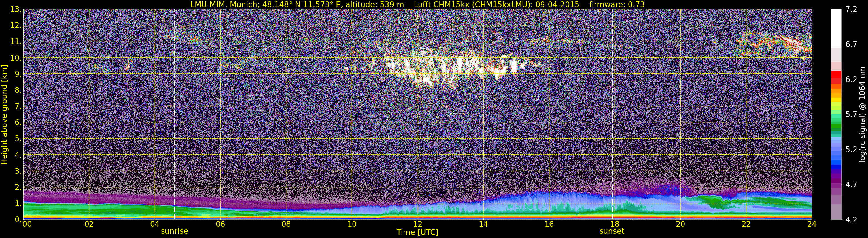Click 'altitude: 539 m' in the title

(375, 4)
